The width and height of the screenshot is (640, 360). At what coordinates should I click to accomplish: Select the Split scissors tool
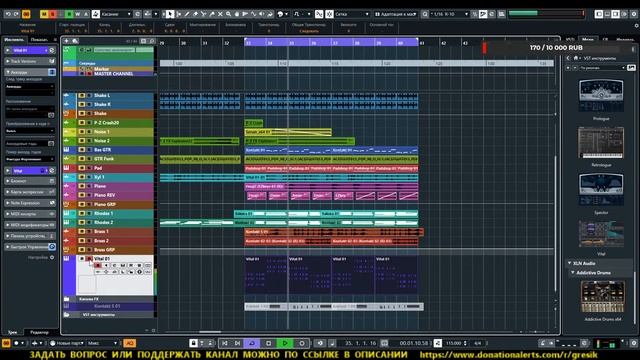[x=203, y=14]
